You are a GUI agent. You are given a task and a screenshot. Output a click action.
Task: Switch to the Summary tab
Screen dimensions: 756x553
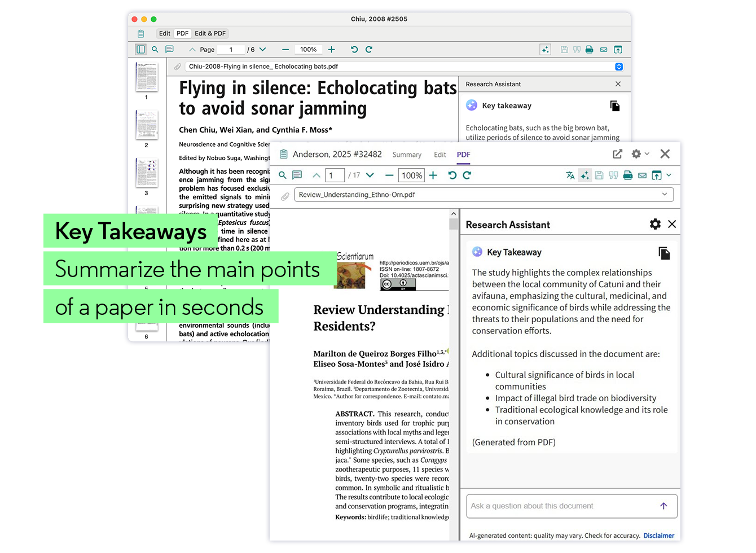[407, 155]
